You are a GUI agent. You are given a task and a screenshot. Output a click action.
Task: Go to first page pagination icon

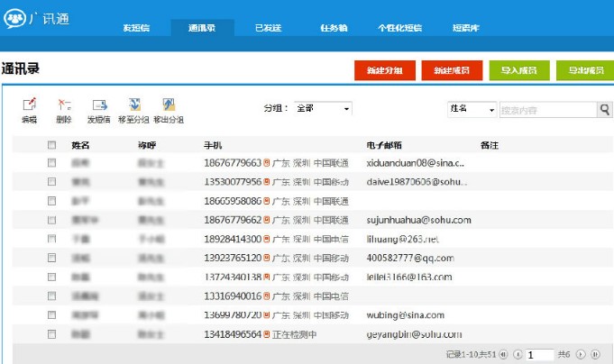pos(503,355)
